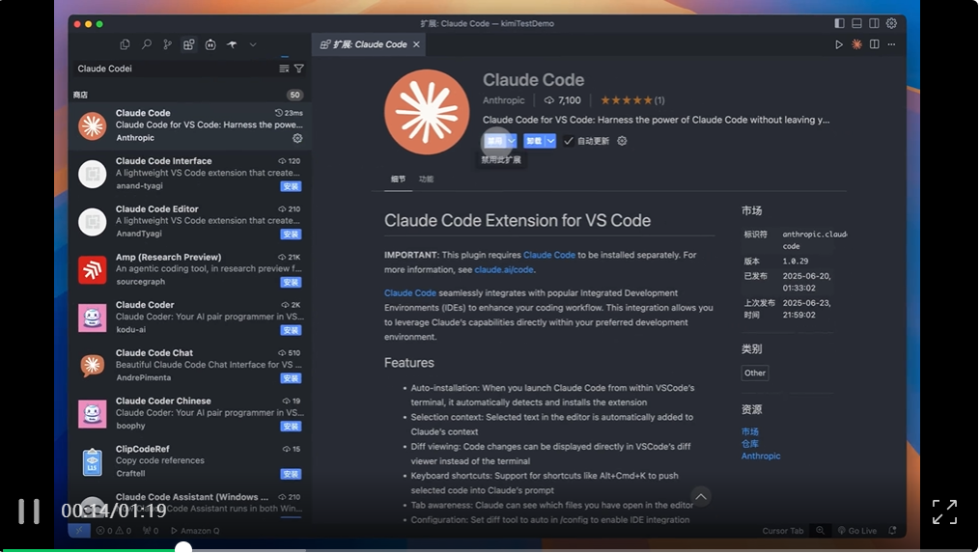Screen dimensions: 980x553
Task: Select the Extensions view icon
Action: click(188, 44)
